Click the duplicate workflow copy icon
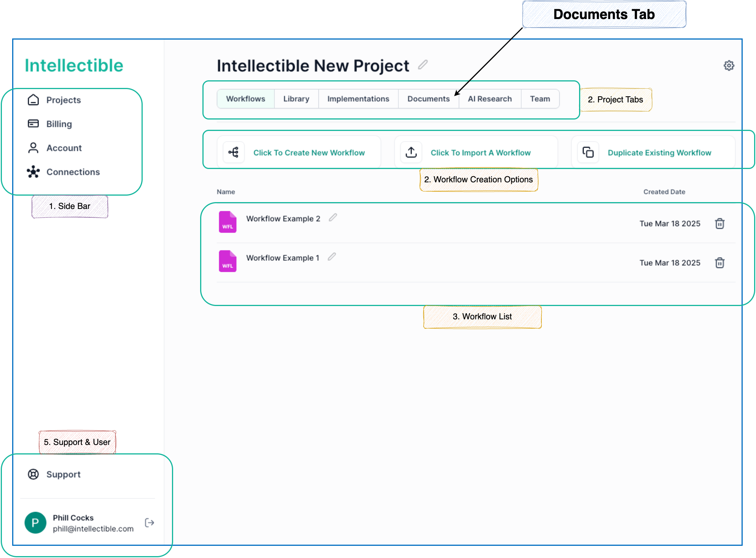Screen dimensions: 756x558 click(x=588, y=152)
